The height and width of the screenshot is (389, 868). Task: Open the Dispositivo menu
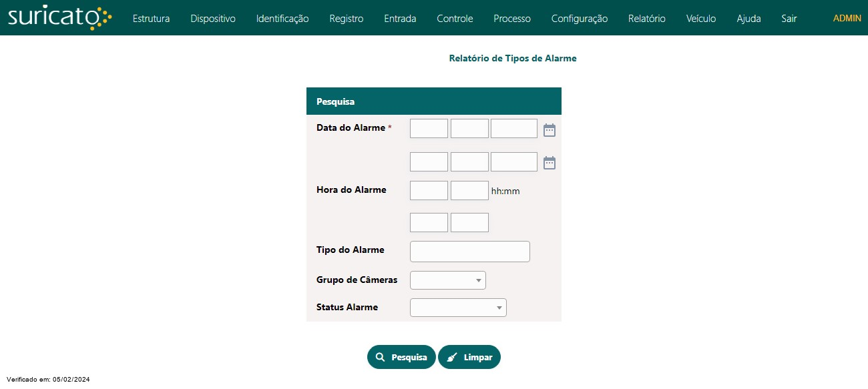coord(213,19)
